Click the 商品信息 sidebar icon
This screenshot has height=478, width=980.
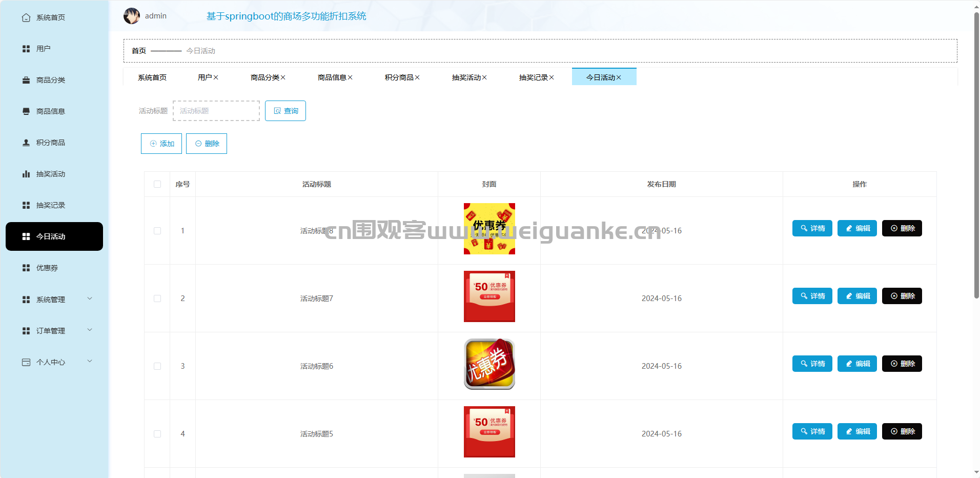point(26,111)
